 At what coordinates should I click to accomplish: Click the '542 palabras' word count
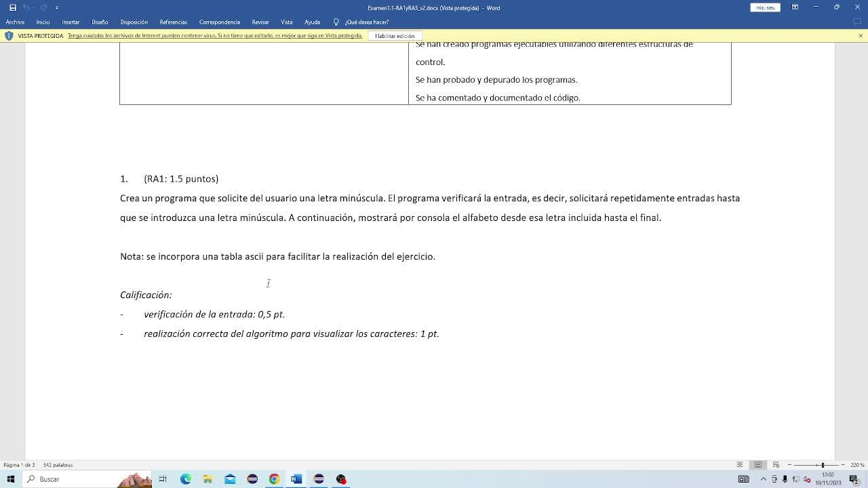(58, 465)
